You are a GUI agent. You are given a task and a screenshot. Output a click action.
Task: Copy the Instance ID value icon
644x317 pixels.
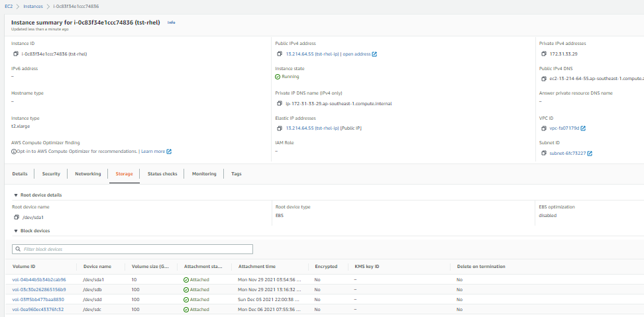pos(16,54)
